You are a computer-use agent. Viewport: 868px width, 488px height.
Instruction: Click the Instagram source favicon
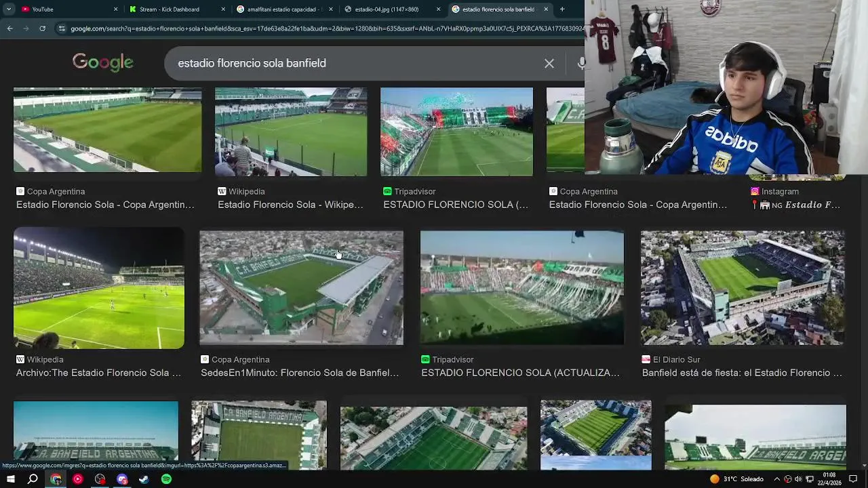[x=755, y=192]
